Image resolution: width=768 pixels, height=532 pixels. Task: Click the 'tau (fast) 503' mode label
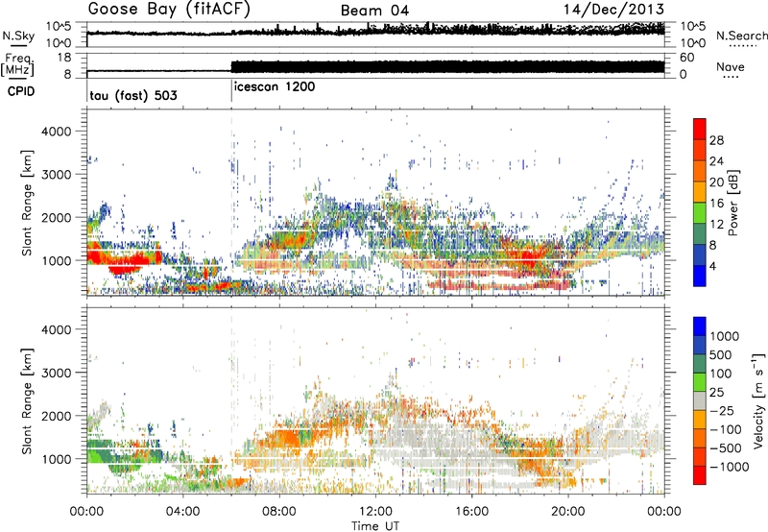133,95
